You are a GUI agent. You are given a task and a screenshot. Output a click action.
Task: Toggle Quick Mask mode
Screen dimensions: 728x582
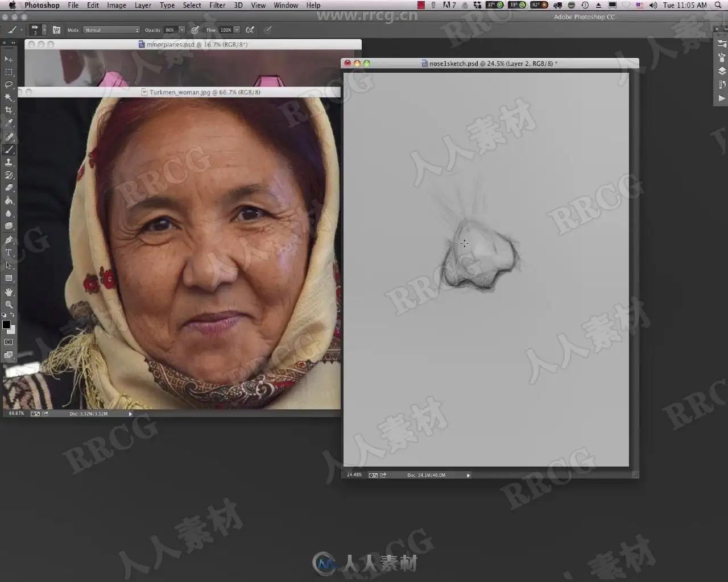(9, 342)
